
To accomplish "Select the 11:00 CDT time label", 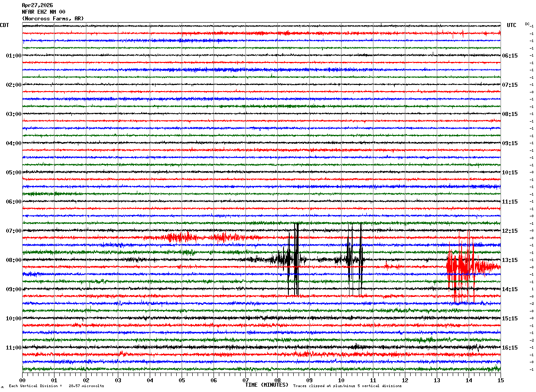I will [x=14, y=348].
